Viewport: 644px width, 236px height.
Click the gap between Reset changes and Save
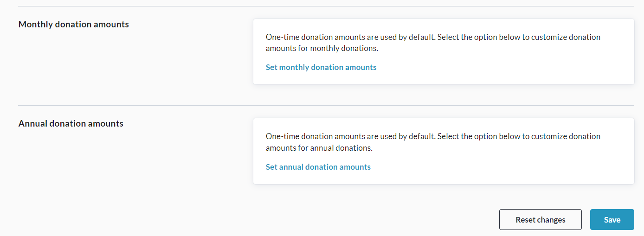coord(586,220)
